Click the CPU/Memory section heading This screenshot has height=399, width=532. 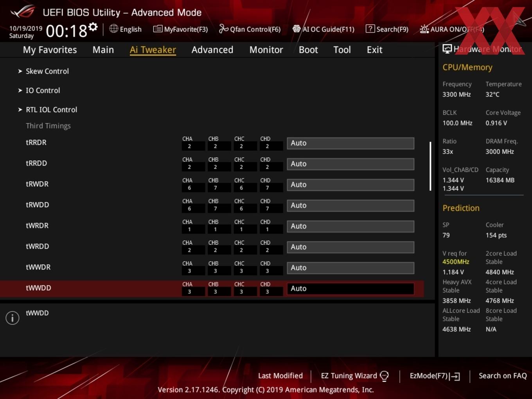click(467, 67)
